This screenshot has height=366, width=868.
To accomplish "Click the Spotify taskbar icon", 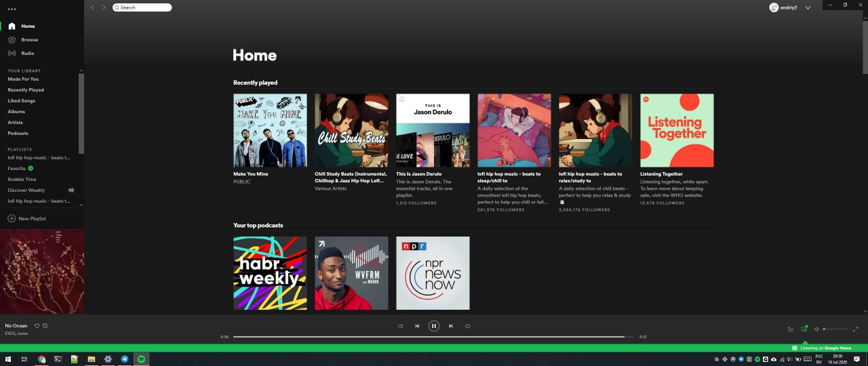I will pyautogui.click(x=141, y=359).
